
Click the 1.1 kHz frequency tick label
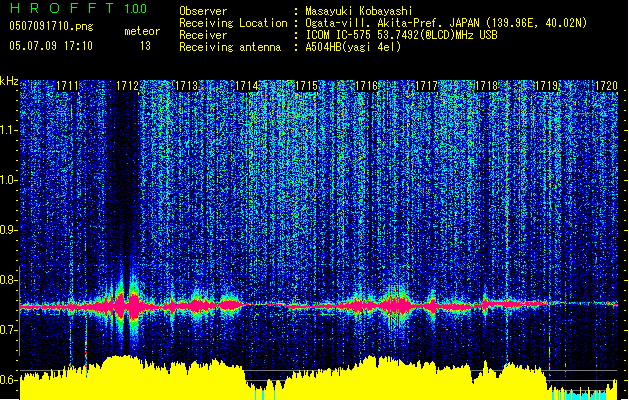[8, 130]
